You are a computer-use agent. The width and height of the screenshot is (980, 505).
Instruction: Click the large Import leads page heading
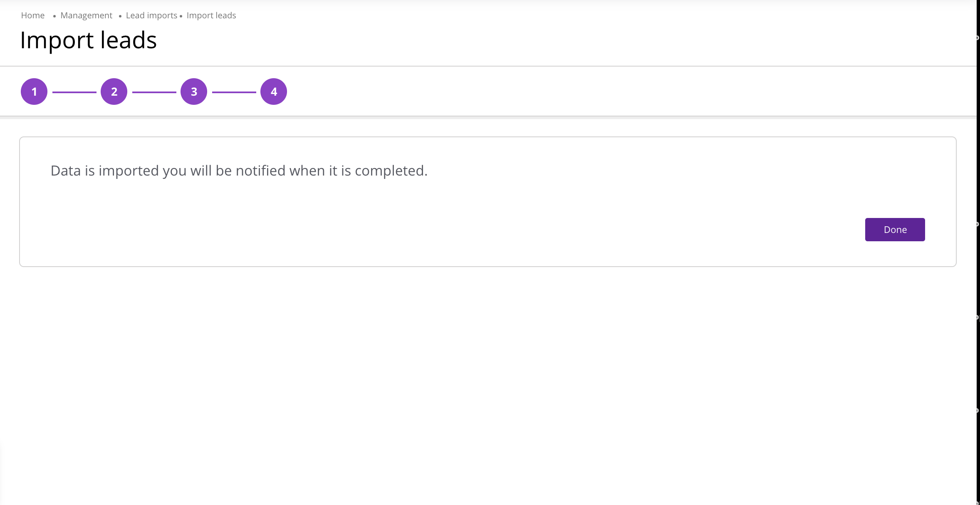[x=88, y=40]
